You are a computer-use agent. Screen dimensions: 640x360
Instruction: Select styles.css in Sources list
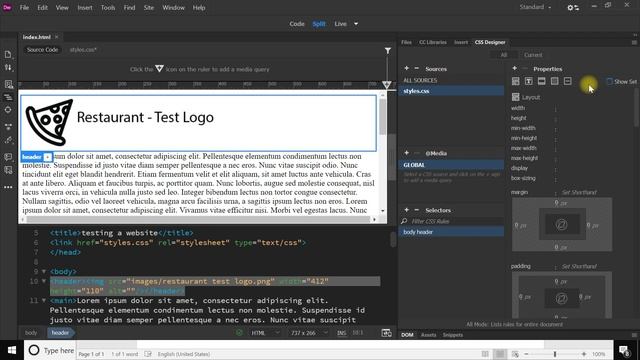[x=451, y=91]
